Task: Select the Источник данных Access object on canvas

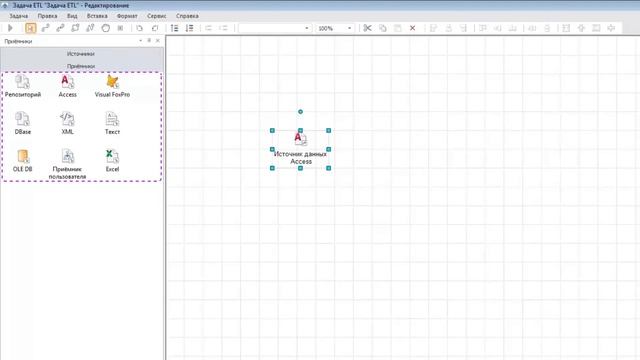Action: click(300, 149)
